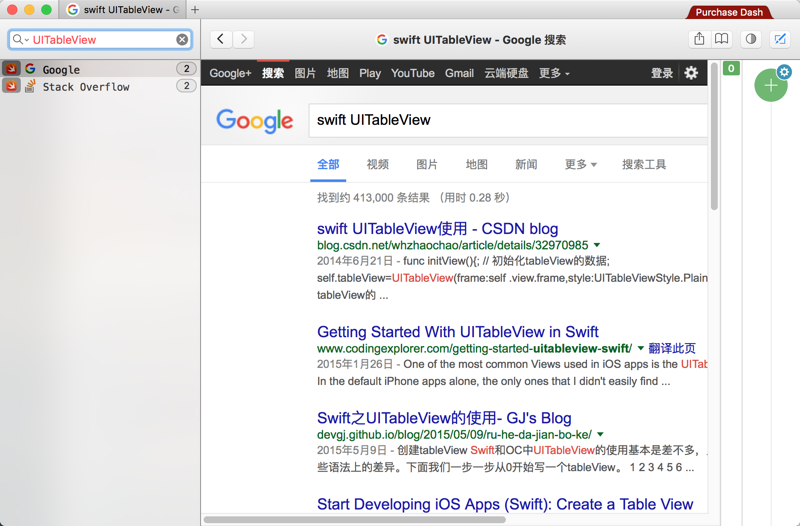The image size is (800, 526).
Task: Click the forward navigation arrow
Action: click(243, 39)
